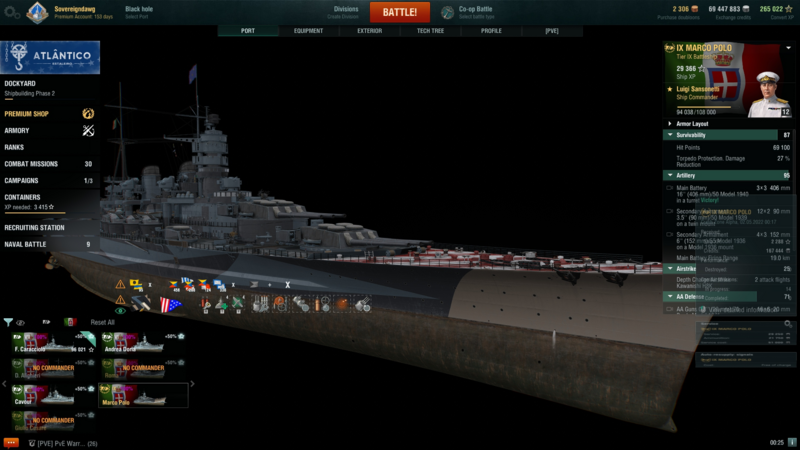This screenshot has height=450, width=800.
Task: Open the Equipment tab
Action: 308,31
